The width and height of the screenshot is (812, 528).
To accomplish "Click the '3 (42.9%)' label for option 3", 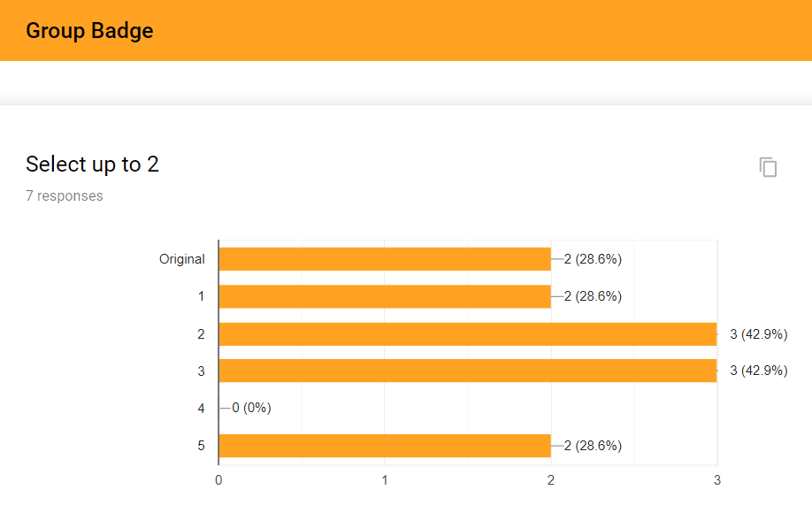I will click(x=759, y=371).
